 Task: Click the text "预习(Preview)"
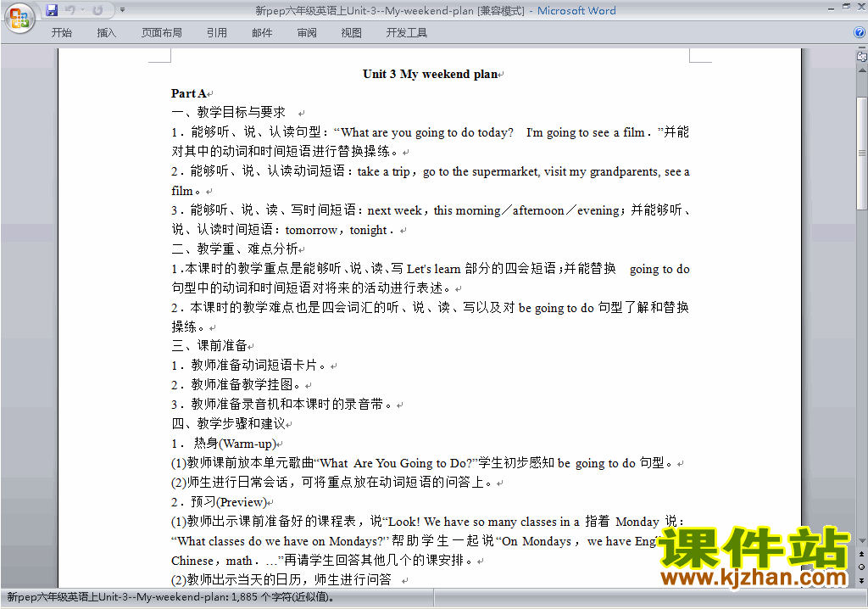click(229, 502)
